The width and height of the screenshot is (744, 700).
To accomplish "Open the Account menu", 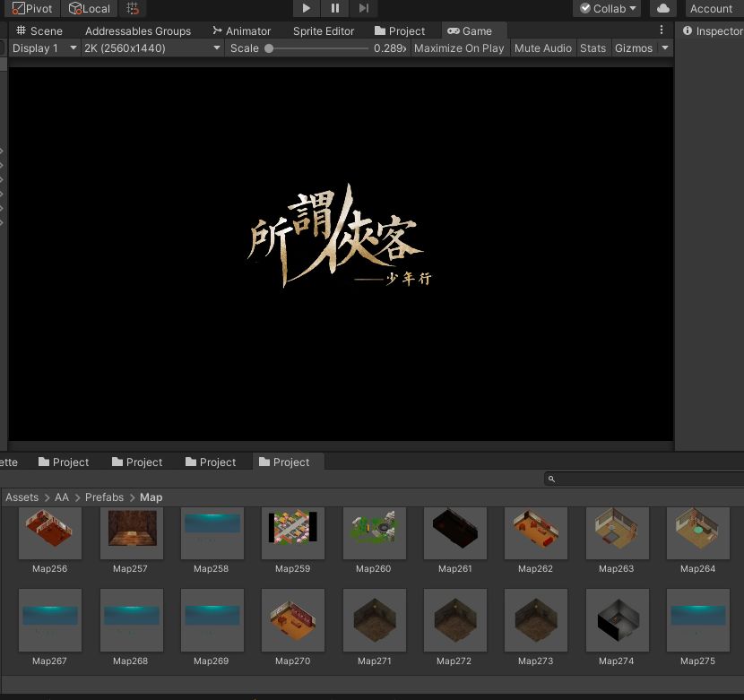I will click(x=711, y=9).
